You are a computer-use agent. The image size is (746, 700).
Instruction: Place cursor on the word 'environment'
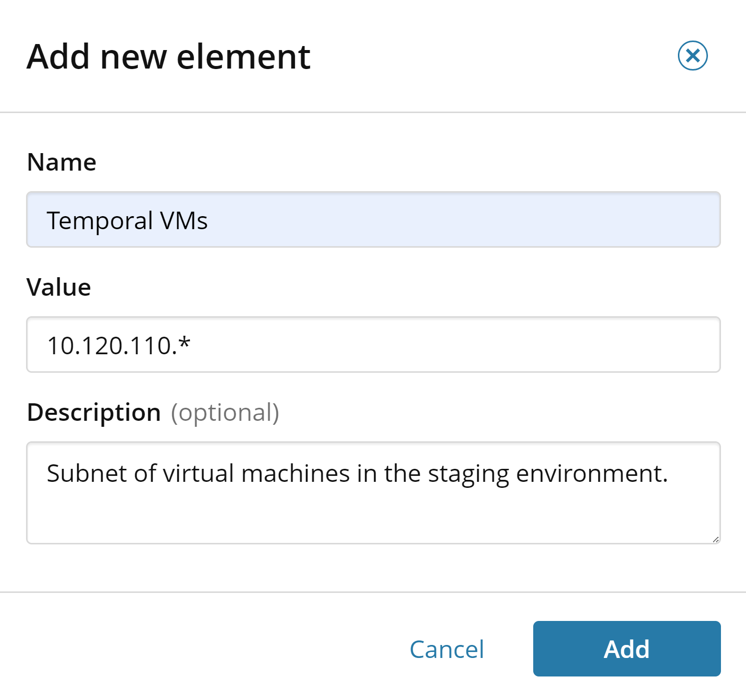[588, 473]
